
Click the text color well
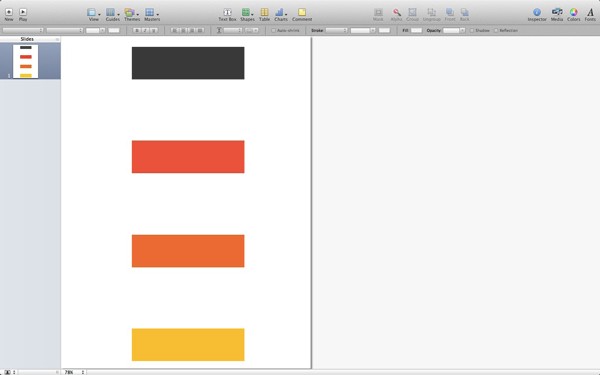[x=114, y=30]
